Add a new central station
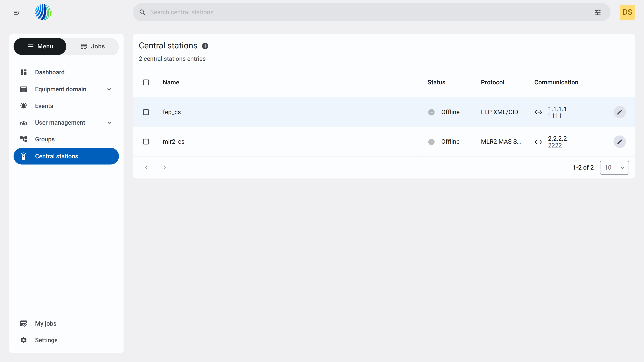644x362 pixels. 205,46
